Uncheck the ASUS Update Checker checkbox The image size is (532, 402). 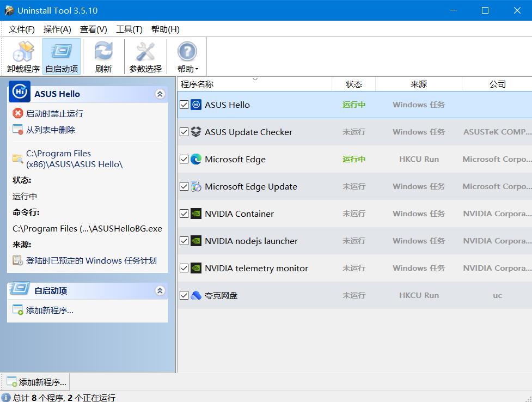pyautogui.click(x=184, y=132)
